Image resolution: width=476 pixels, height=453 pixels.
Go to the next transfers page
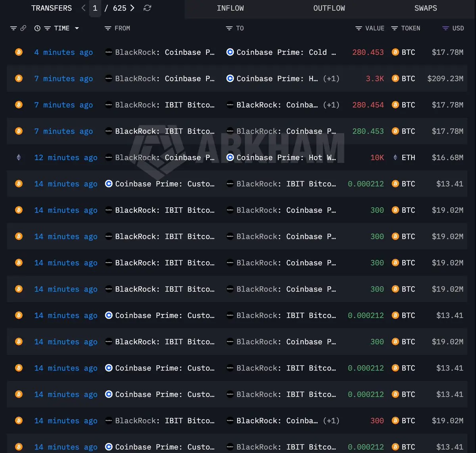point(132,8)
